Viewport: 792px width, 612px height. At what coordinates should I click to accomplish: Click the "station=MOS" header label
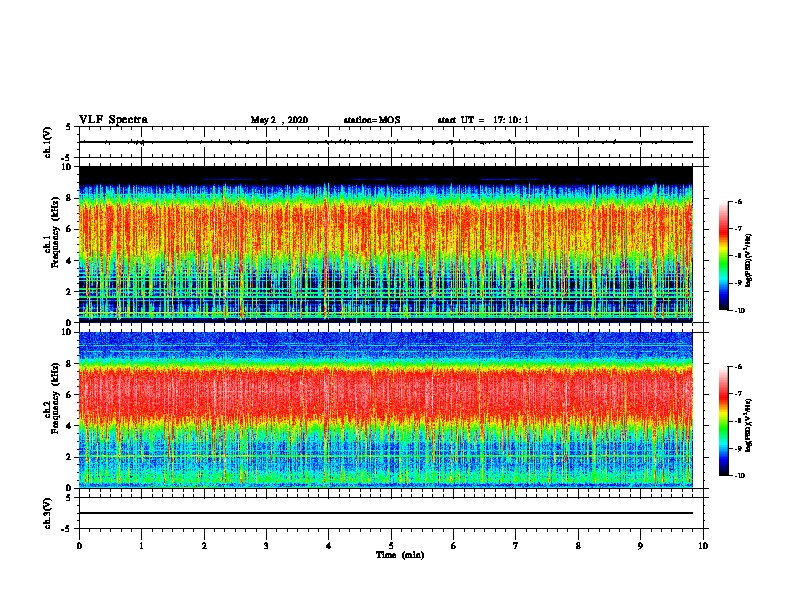pyautogui.click(x=372, y=120)
